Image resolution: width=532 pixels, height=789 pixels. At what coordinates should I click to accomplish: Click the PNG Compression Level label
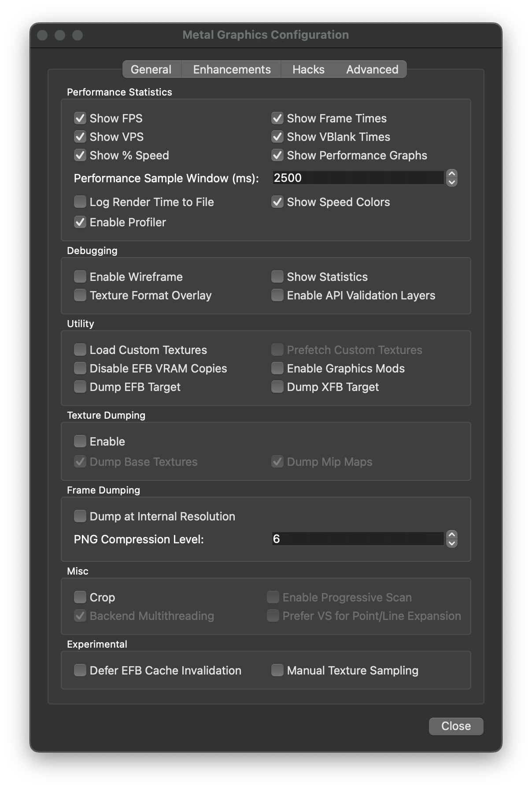139,539
